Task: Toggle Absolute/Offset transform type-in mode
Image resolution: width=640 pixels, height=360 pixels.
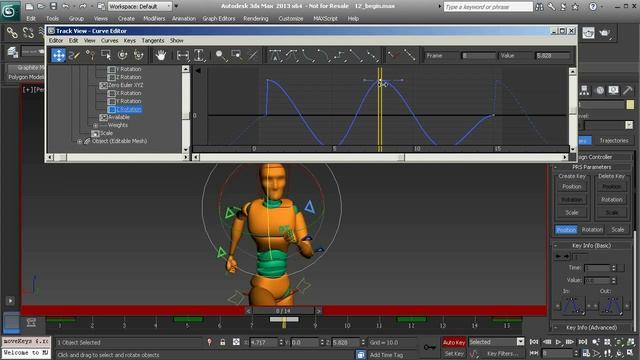Action: coord(236,342)
